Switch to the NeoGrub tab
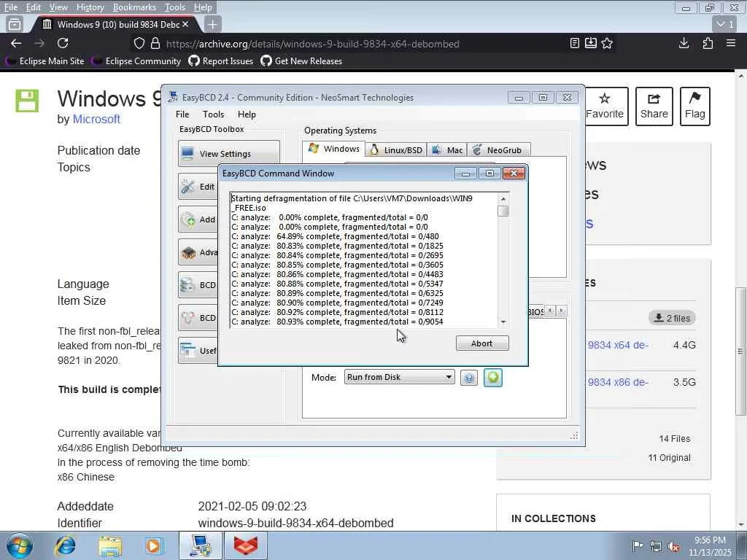 click(499, 150)
